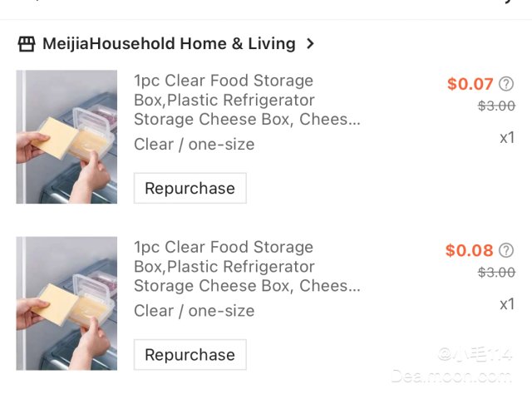Click the store icon beside MeijiaHousehold
Image resolution: width=532 pixels, height=399 pixels.
pos(27,44)
